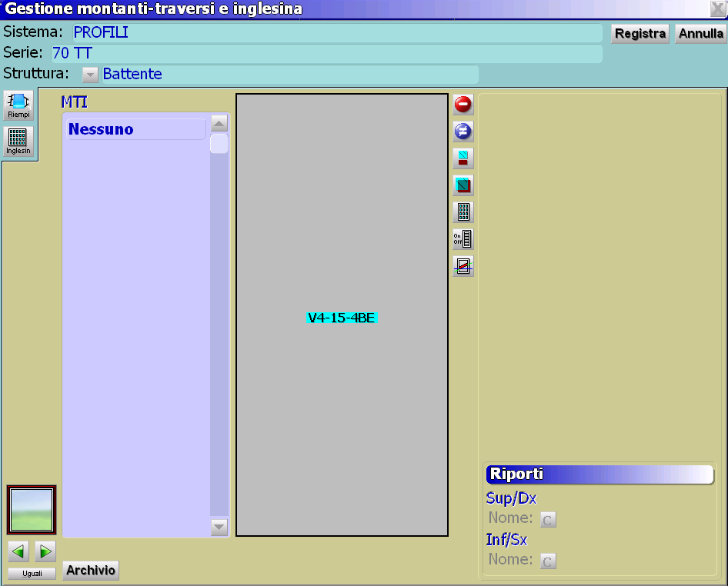Click the C button beside Inf/Sx Nome
Image resolution: width=728 pixels, height=586 pixels.
548,561
